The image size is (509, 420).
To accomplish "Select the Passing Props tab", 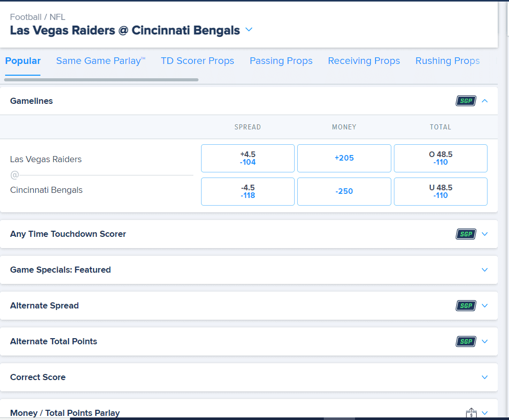I will coord(281,61).
